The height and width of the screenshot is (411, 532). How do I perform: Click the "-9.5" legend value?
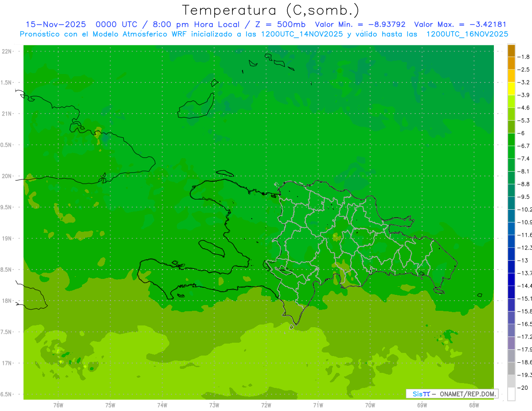(x=524, y=196)
